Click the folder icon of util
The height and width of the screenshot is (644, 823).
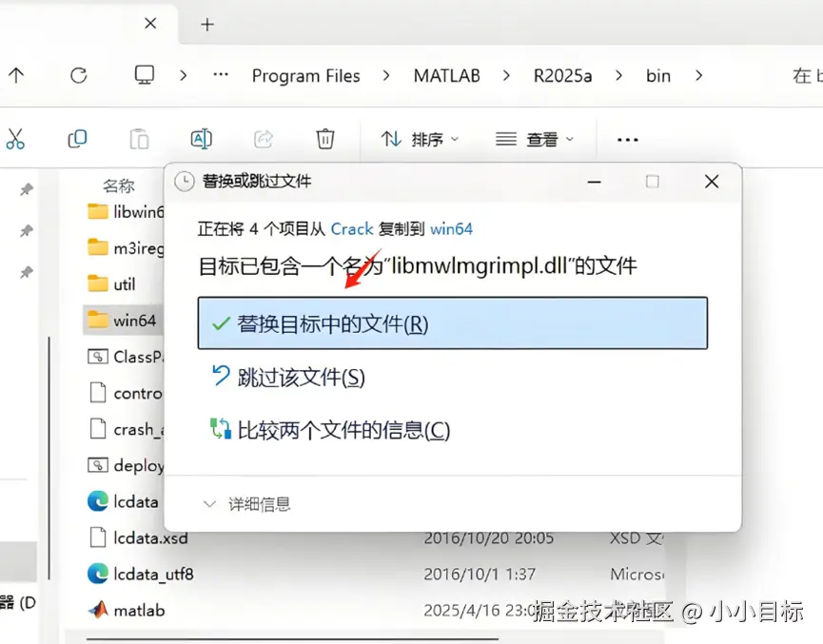tap(98, 283)
